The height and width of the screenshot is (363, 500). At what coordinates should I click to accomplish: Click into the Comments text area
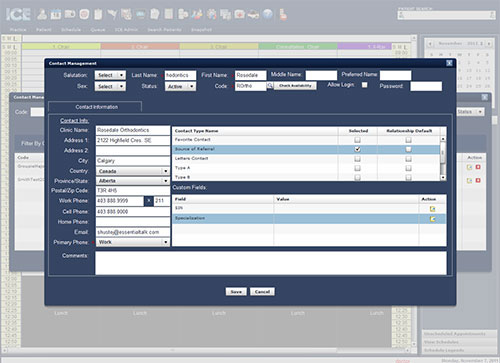point(271,263)
